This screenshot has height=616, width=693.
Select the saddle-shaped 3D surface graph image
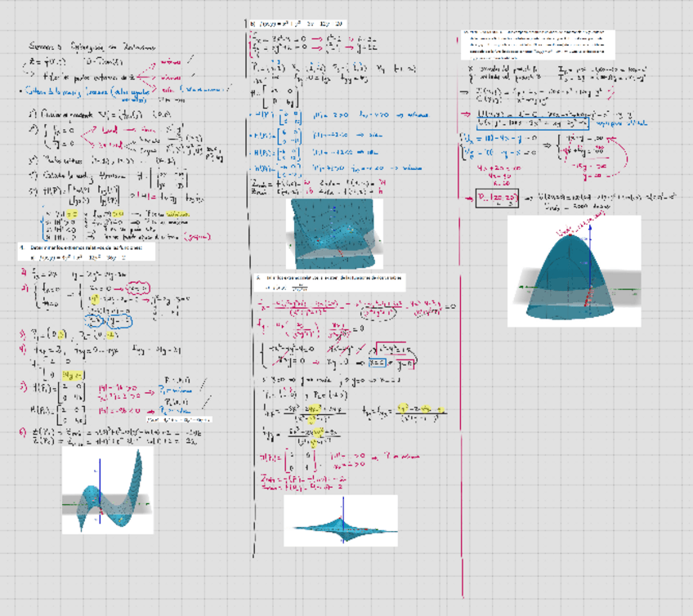coord(334,234)
